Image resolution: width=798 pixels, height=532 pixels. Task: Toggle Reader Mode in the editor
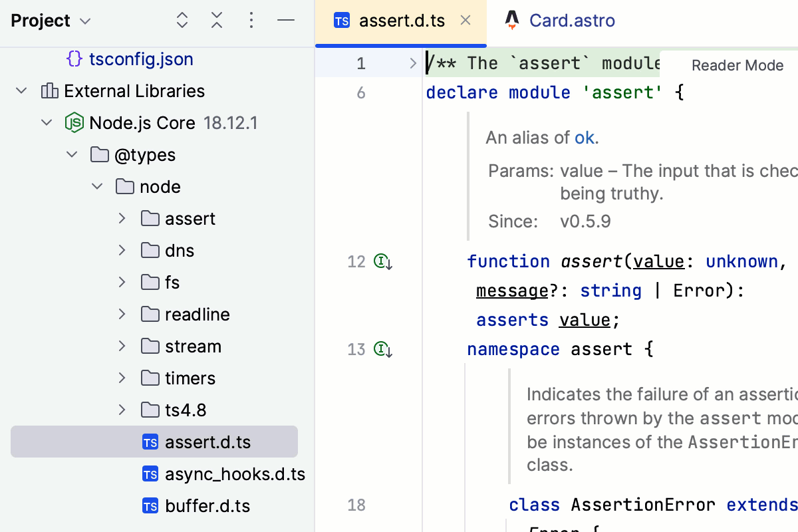point(737,65)
